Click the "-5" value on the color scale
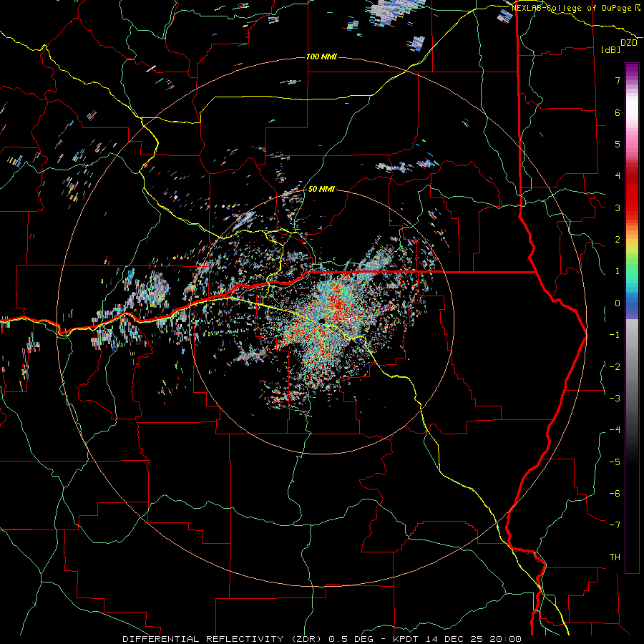 pos(615,462)
